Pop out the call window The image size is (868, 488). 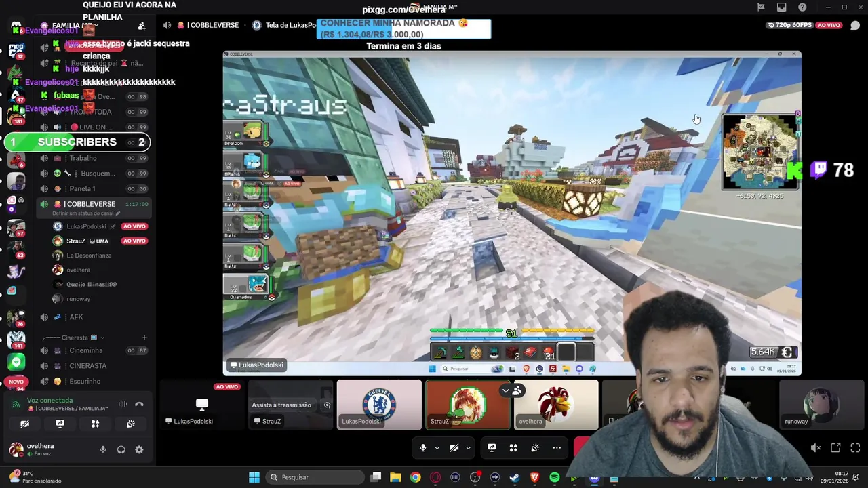click(835, 448)
